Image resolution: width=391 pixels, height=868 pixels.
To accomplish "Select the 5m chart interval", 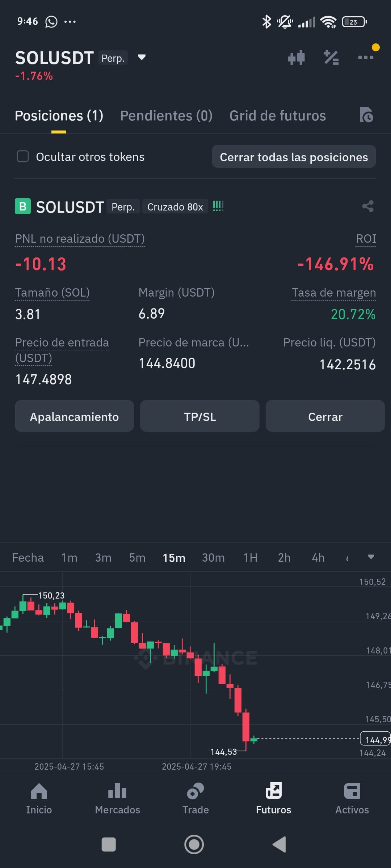I will click(x=137, y=558).
